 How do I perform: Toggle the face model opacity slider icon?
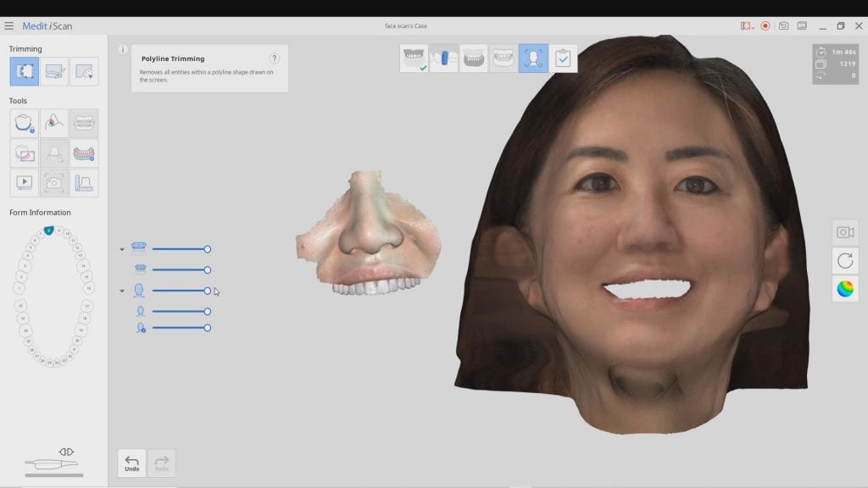click(138, 291)
